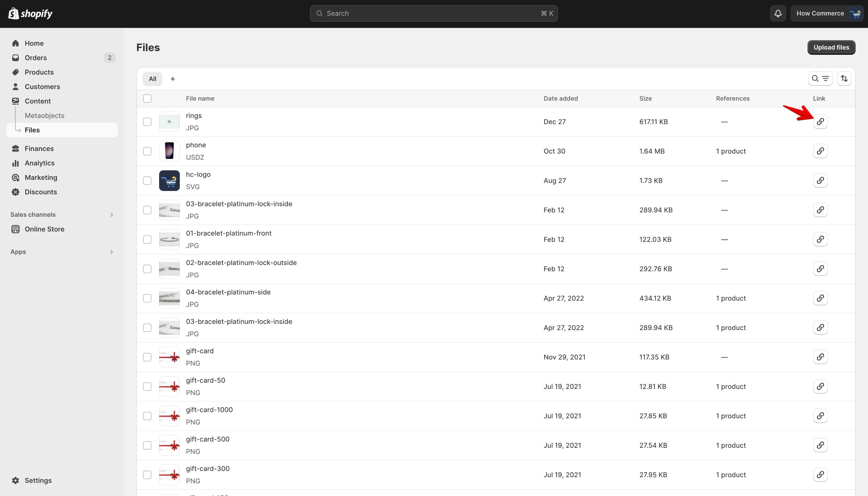
Task: Copy link for gift-card-500
Action: 820,445
